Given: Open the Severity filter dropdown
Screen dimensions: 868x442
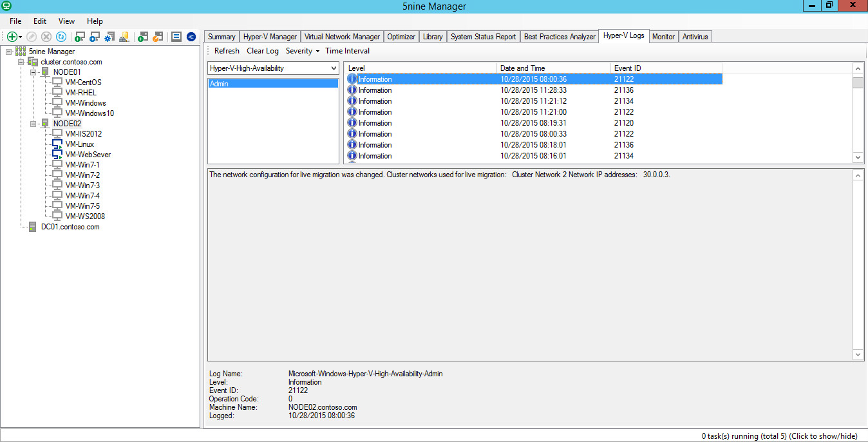Looking at the screenshot, I should [x=303, y=51].
